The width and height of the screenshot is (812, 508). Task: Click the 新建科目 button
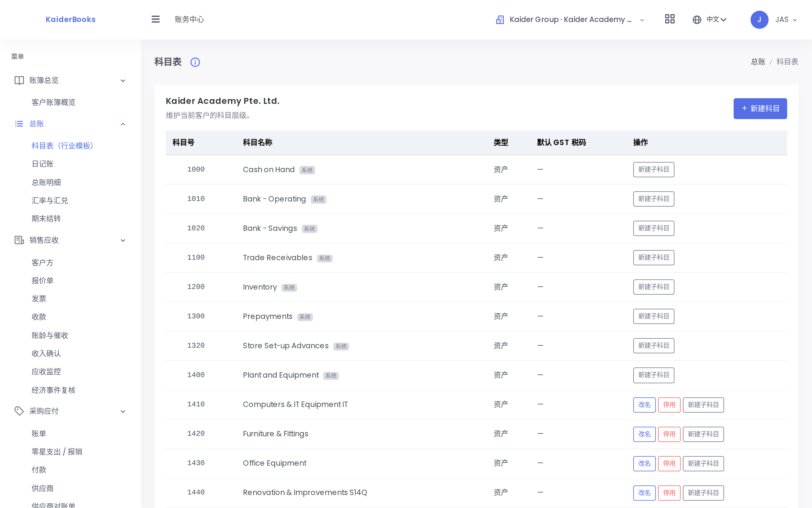(x=760, y=109)
